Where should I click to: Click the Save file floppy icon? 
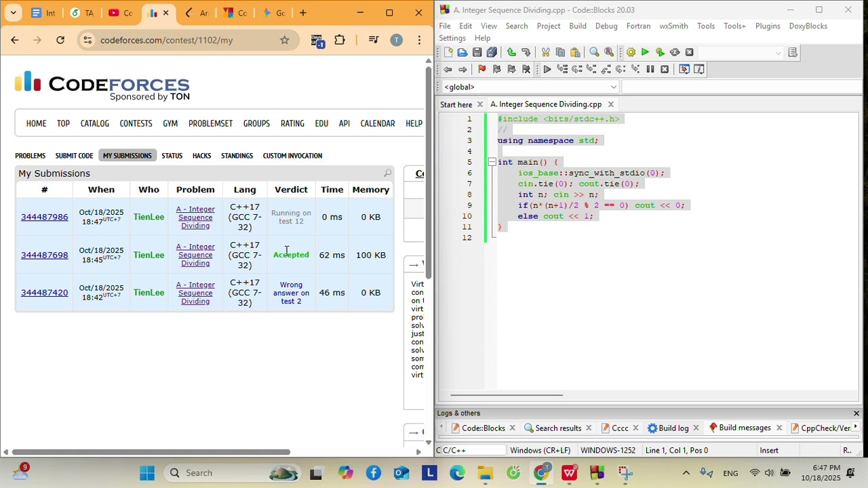[477, 52]
